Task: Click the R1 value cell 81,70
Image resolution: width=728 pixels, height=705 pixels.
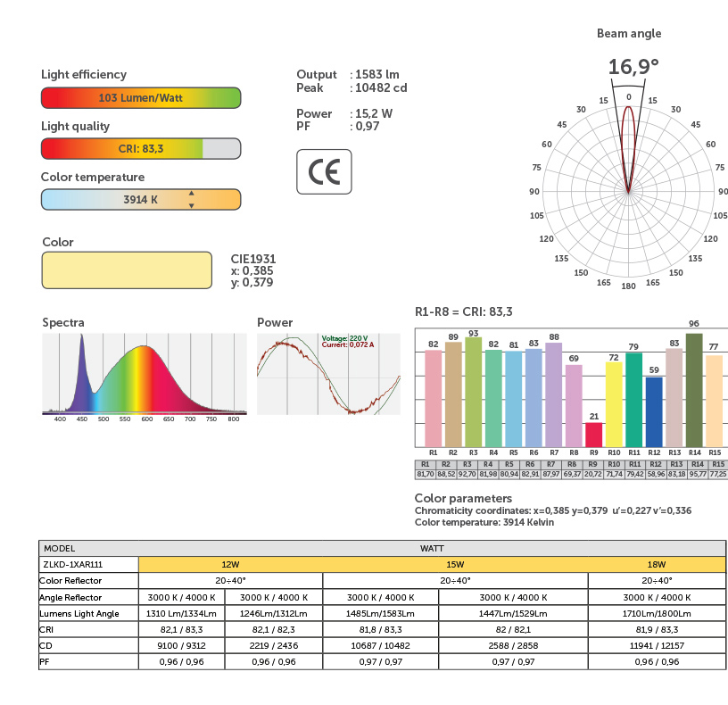Action: [426, 474]
